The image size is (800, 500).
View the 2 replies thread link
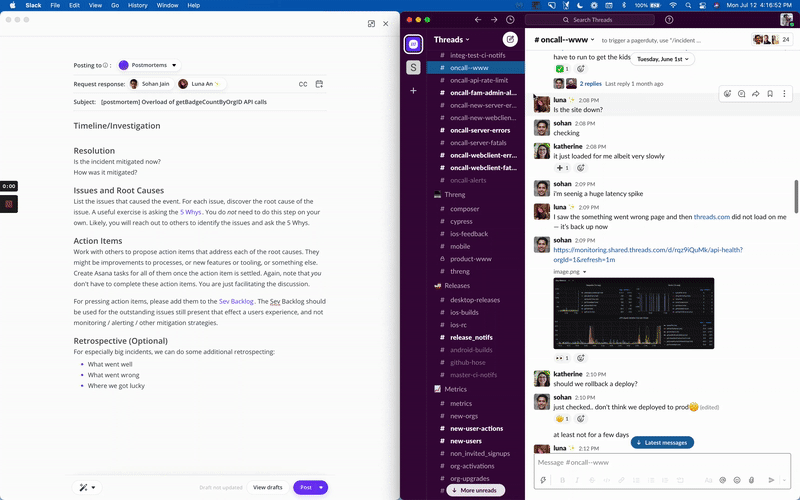591,84
